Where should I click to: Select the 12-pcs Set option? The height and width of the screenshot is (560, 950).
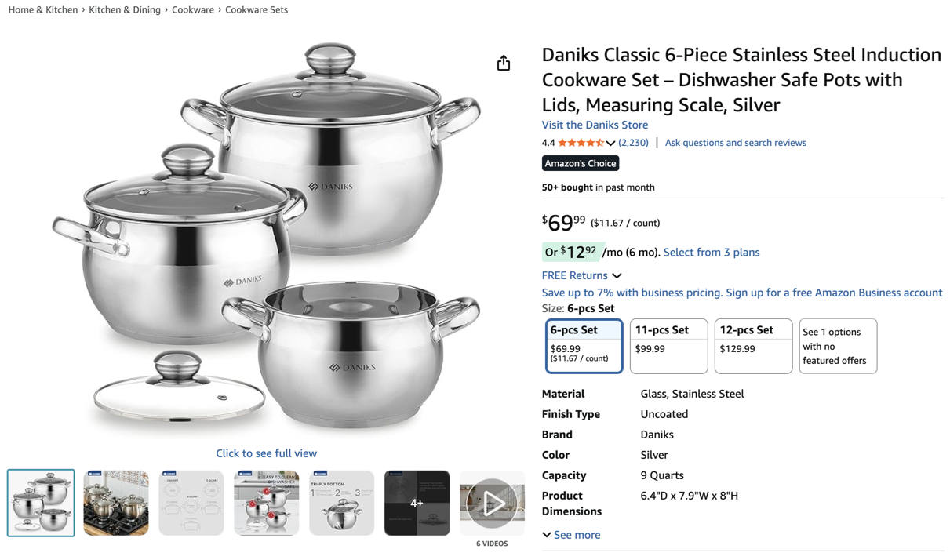coord(753,345)
